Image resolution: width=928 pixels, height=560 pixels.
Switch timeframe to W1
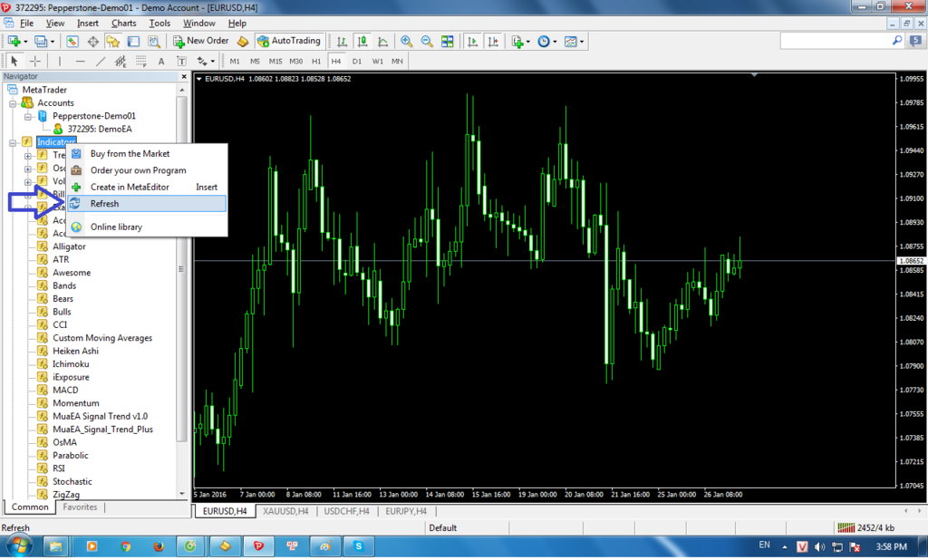[x=378, y=61]
